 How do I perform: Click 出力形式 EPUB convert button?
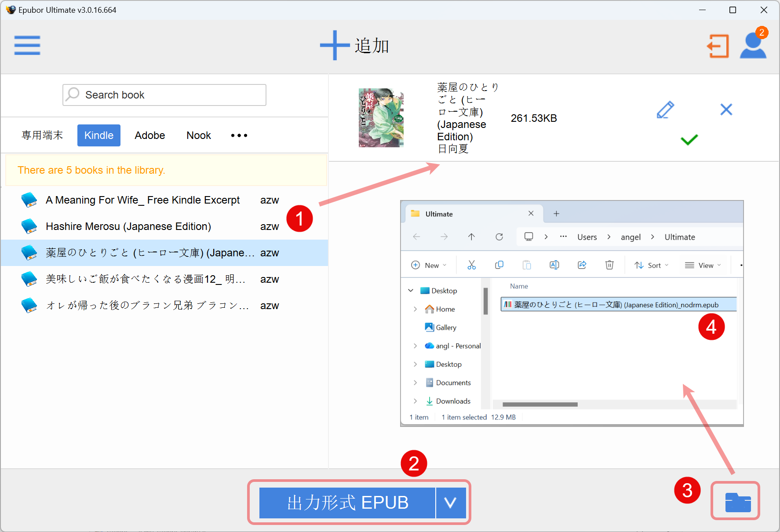pos(347,503)
